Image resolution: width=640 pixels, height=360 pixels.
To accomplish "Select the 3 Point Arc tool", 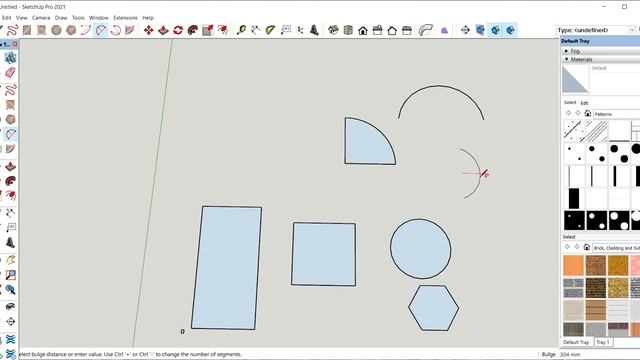I will (x=116, y=30).
